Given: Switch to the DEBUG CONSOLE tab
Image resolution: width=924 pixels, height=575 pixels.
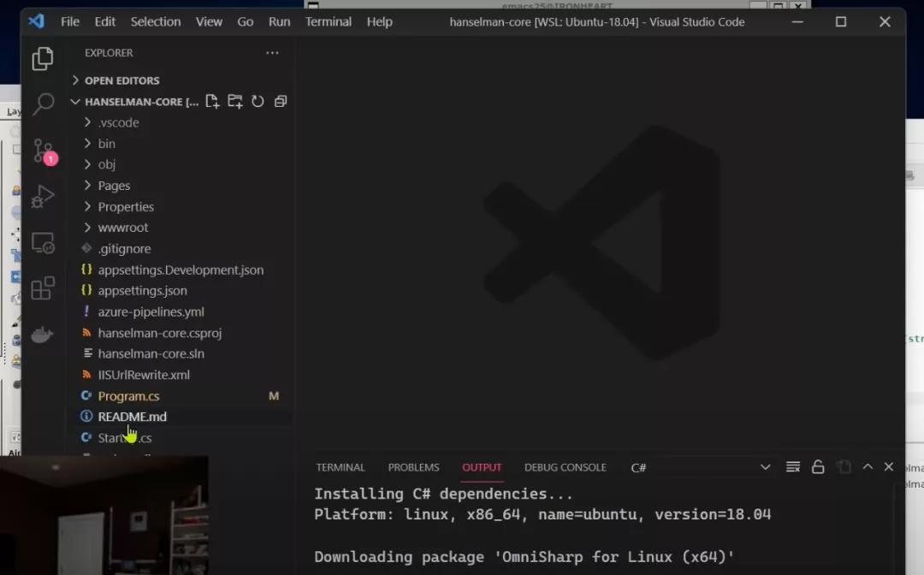Looking at the screenshot, I should click(x=566, y=467).
